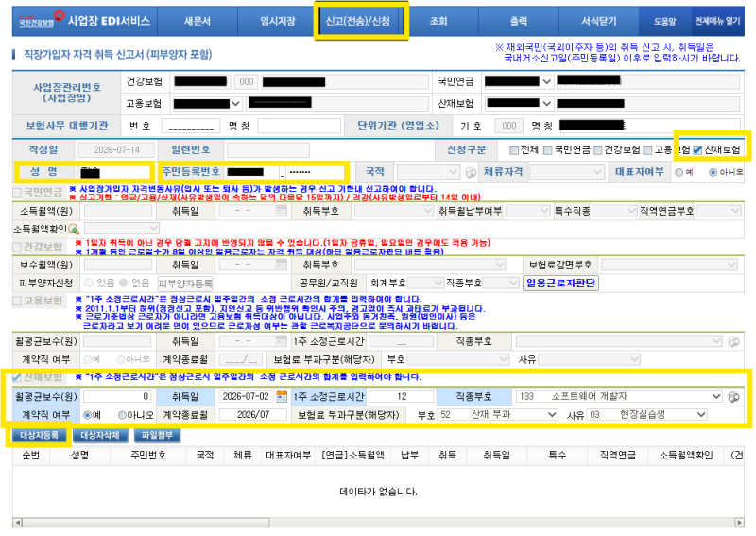Open the 출력 menu
This screenshot has height=536, width=756.
(x=519, y=21)
